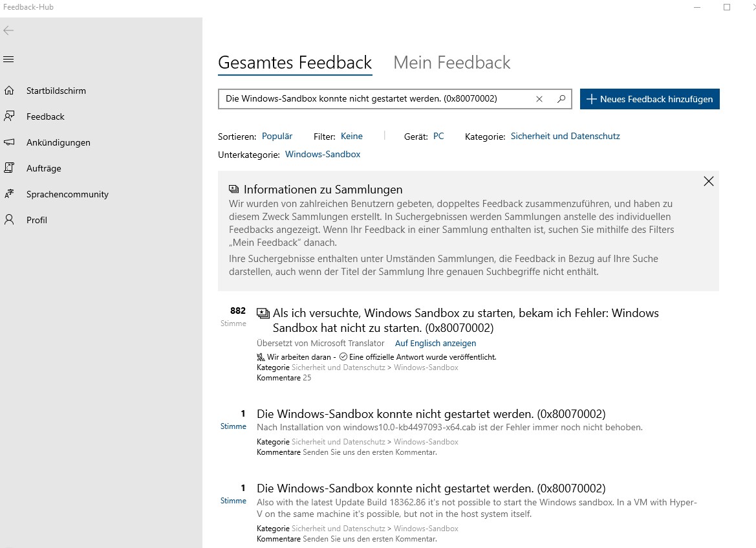This screenshot has height=548, width=756.
Task: Open Sprachencommunity in the sidebar
Action: (x=67, y=194)
